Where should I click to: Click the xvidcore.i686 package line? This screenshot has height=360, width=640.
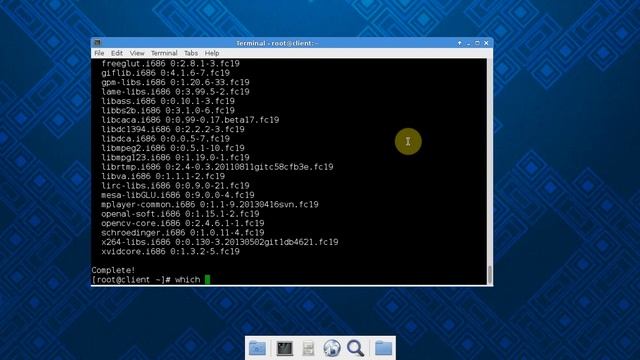[170, 251]
